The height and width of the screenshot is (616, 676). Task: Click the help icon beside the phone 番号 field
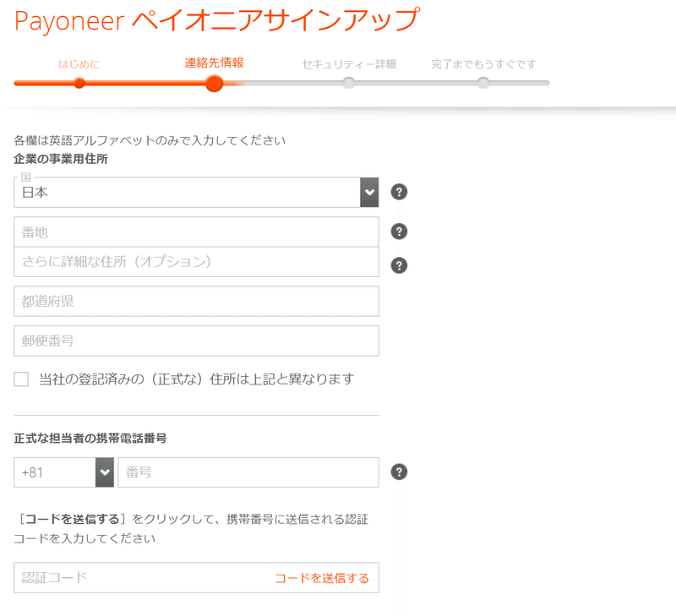coord(399,472)
